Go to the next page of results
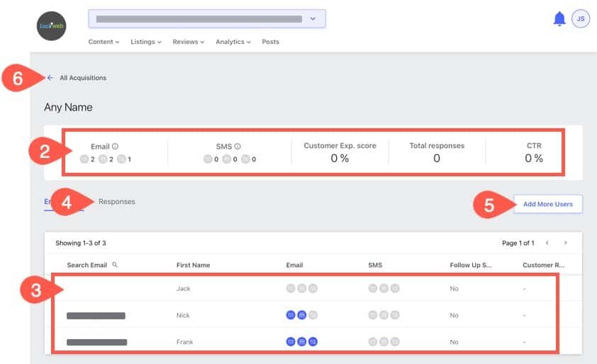 point(565,243)
